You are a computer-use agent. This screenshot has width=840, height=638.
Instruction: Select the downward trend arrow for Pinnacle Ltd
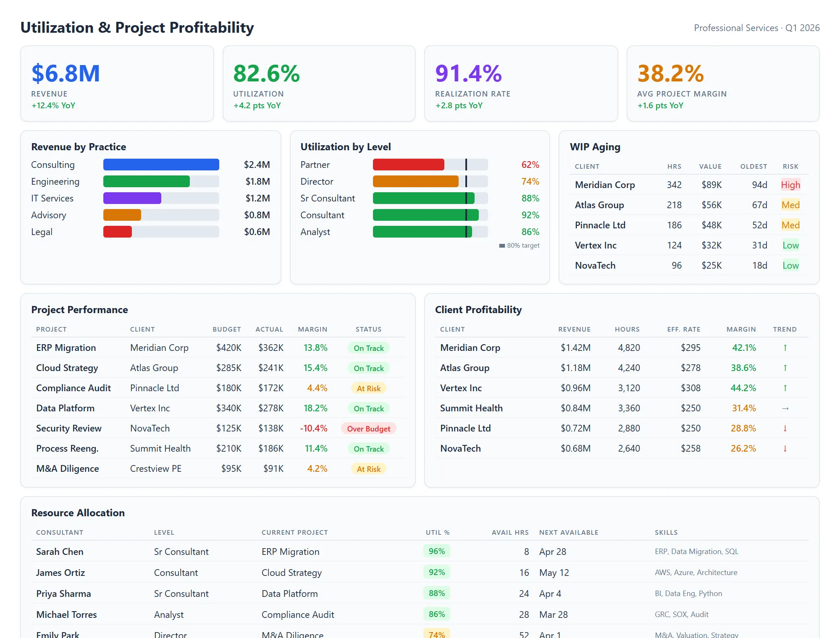[785, 428]
